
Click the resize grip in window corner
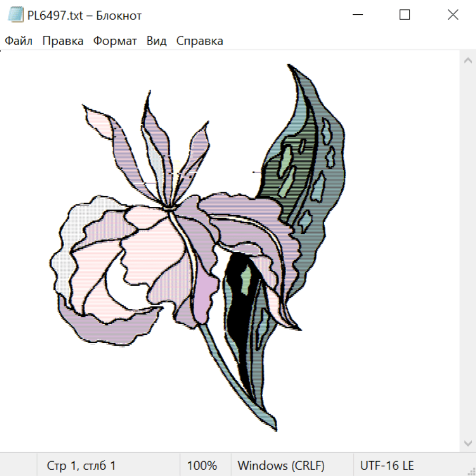[x=471, y=471]
